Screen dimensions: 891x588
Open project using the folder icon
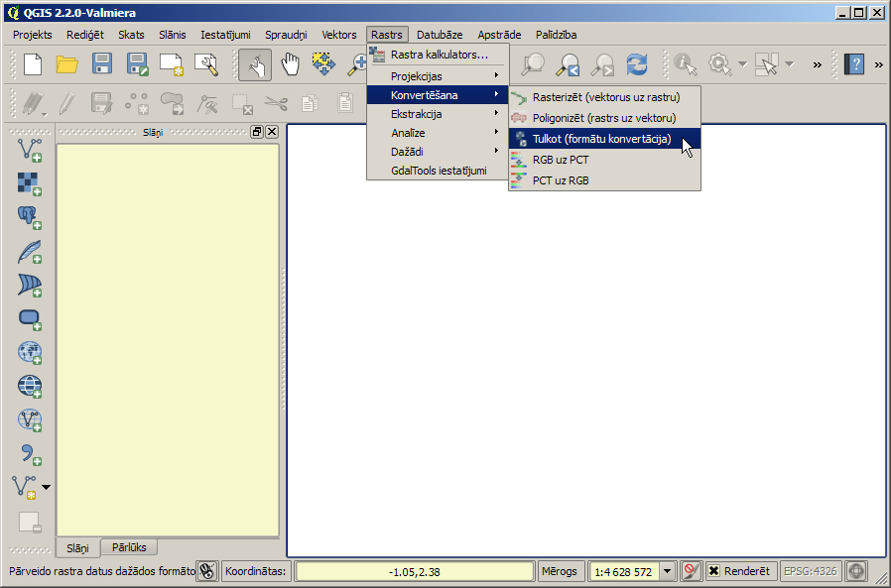pyautogui.click(x=67, y=64)
